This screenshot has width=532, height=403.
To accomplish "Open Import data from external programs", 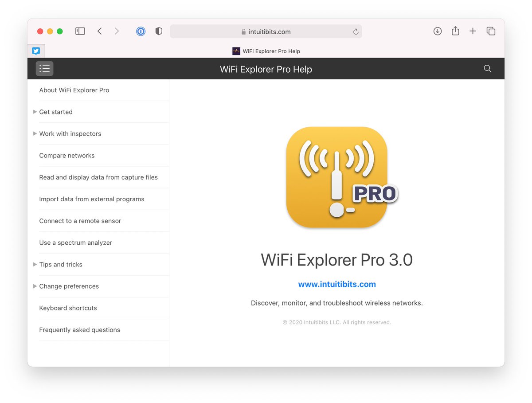I will coord(92,199).
